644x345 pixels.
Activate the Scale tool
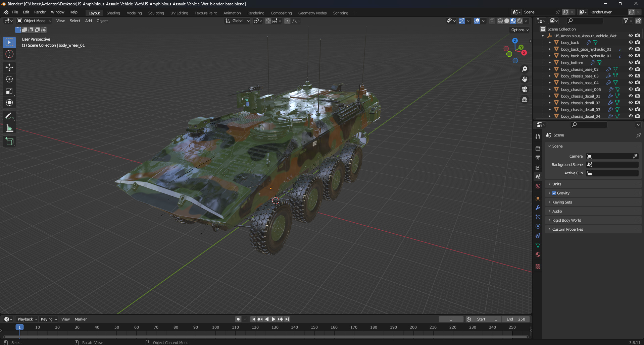pyautogui.click(x=9, y=91)
